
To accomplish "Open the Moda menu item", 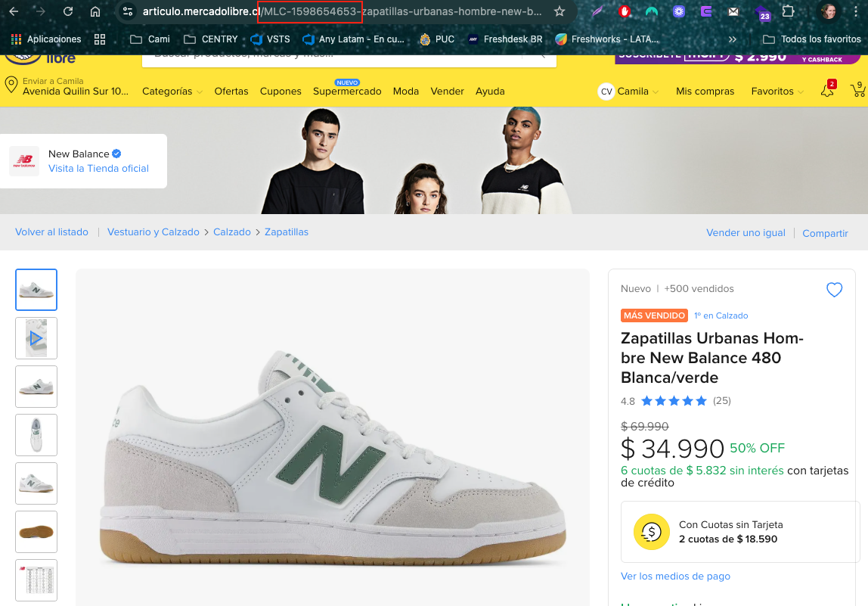I will click(406, 92).
